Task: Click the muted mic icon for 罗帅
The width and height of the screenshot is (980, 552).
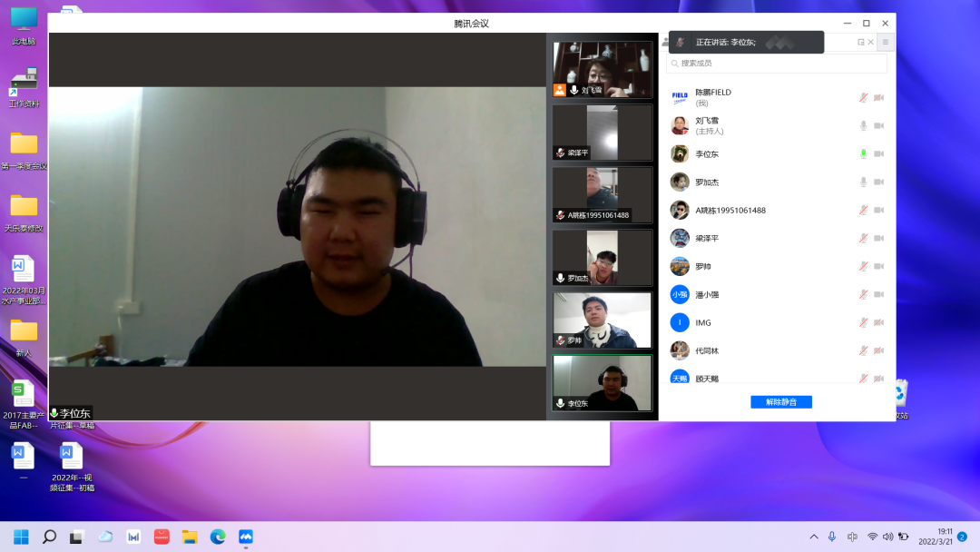Action: click(x=863, y=266)
